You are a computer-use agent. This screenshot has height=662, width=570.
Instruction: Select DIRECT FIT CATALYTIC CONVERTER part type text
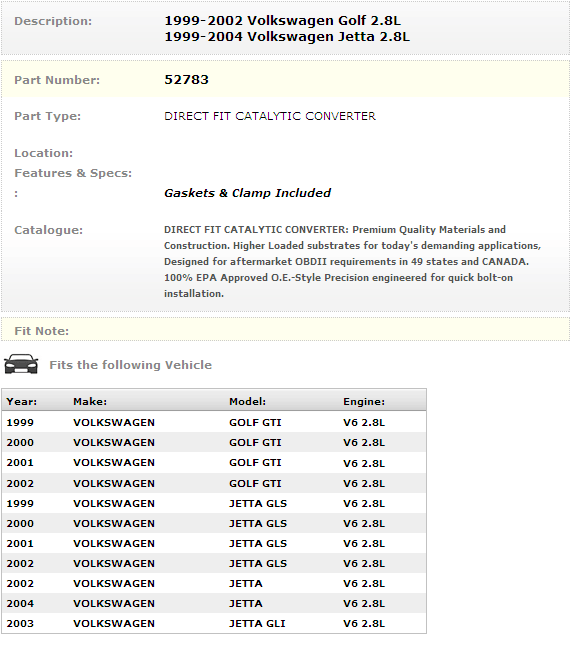(270, 116)
